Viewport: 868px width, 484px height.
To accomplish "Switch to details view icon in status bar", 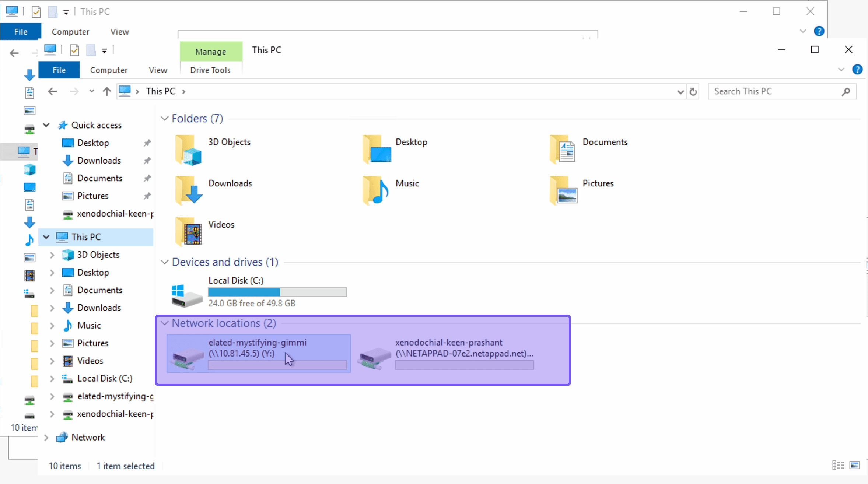I will [838, 465].
